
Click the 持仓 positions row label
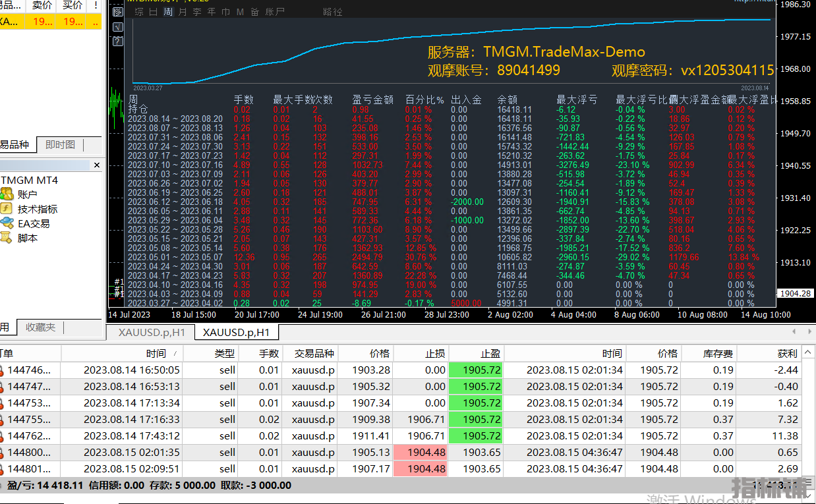[138, 109]
